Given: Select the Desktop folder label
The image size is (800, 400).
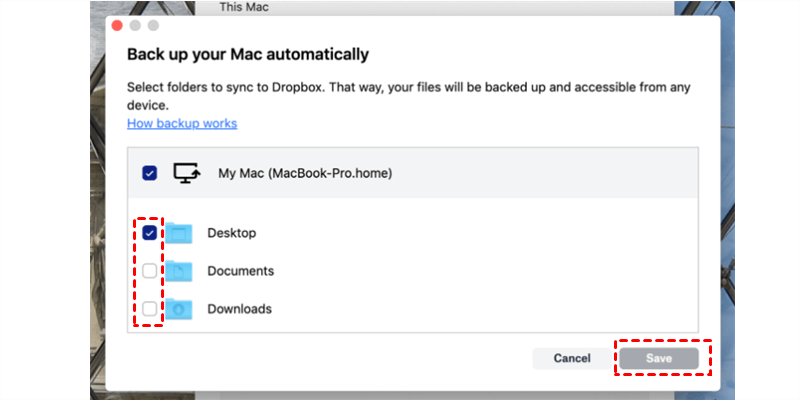Looking at the screenshot, I should pyautogui.click(x=232, y=233).
